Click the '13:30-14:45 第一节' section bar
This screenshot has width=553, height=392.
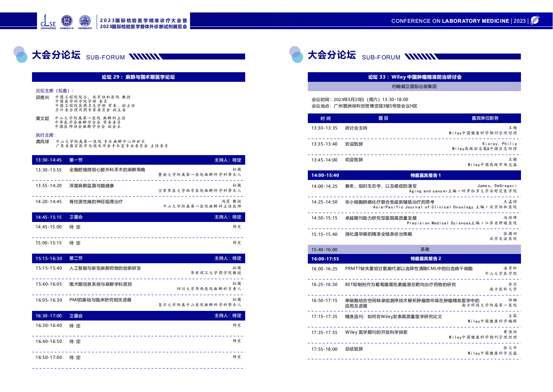click(138, 160)
